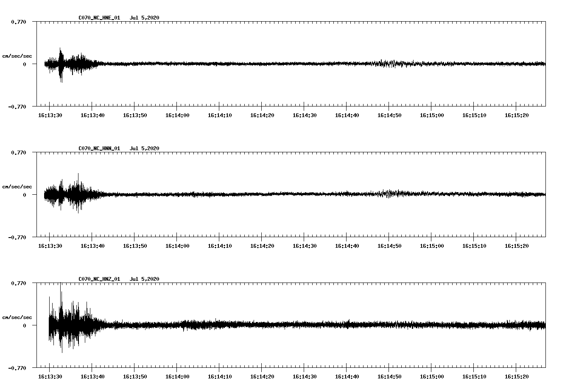Click 16:13:30 time label under HNN plot
This screenshot has width=576, height=392.
(50, 246)
